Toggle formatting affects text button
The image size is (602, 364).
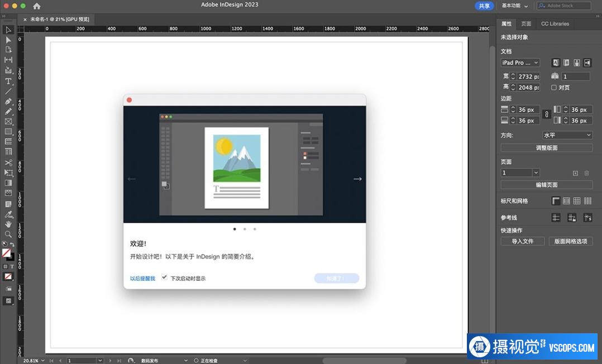[12, 266]
